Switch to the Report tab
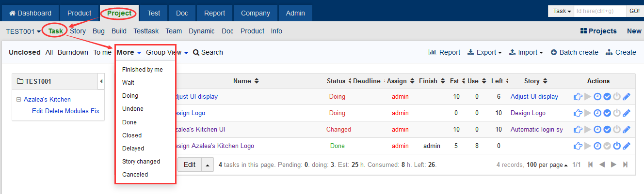Image resolution: width=644 pixels, height=194 pixels. coord(214,13)
